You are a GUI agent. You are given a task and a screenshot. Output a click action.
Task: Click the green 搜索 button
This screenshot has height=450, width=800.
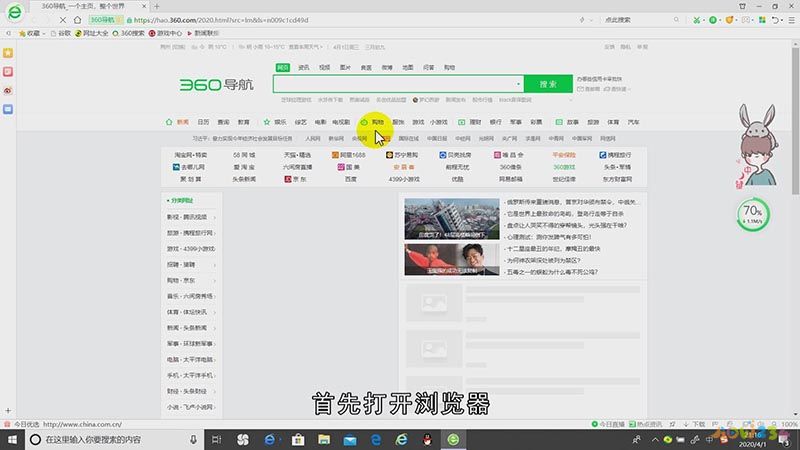548,84
